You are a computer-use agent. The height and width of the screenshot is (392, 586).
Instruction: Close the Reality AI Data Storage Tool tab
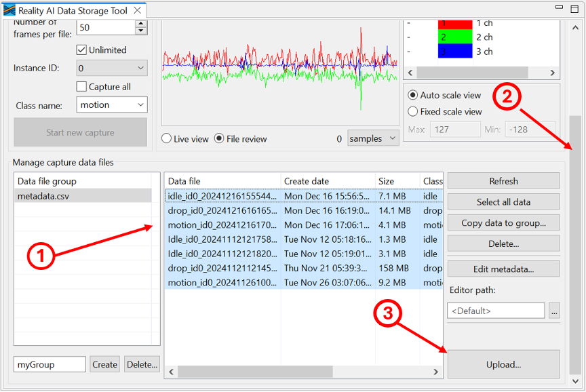(x=137, y=11)
